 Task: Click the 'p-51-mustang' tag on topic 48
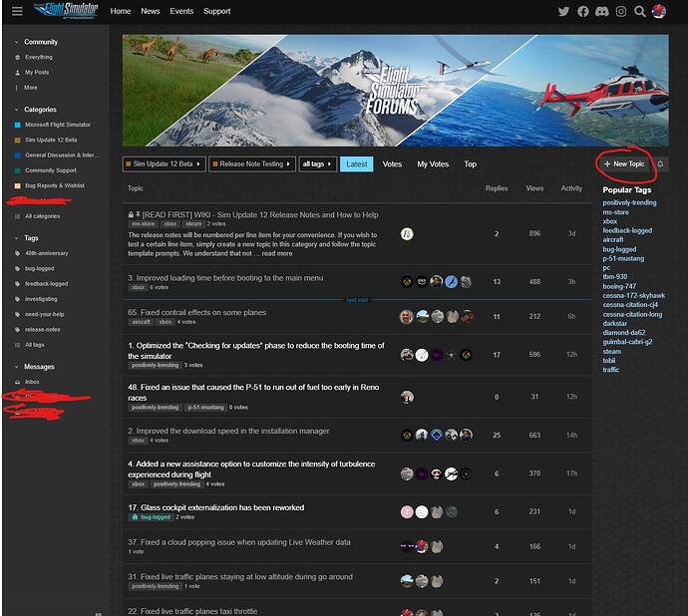pyautogui.click(x=205, y=408)
